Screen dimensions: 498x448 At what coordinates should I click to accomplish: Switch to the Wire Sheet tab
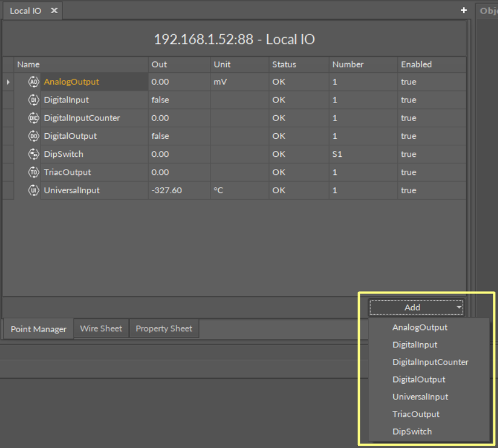click(x=101, y=329)
